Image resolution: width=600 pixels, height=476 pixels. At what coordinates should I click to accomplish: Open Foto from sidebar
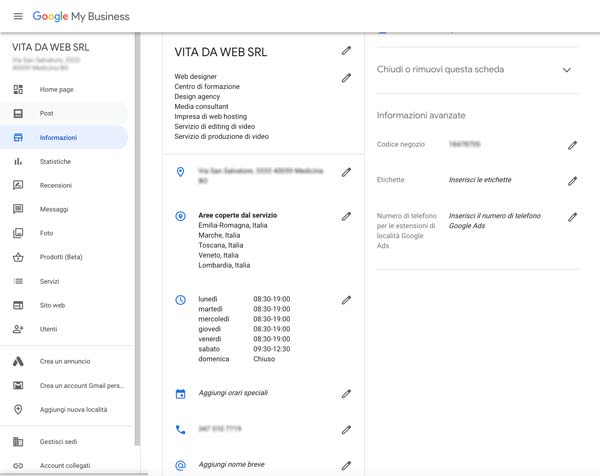coord(46,233)
